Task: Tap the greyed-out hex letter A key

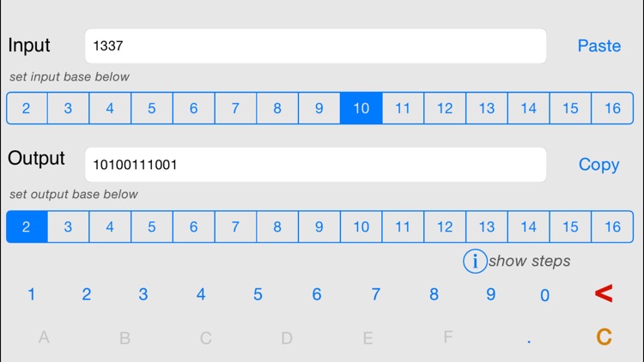Action: [44, 337]
